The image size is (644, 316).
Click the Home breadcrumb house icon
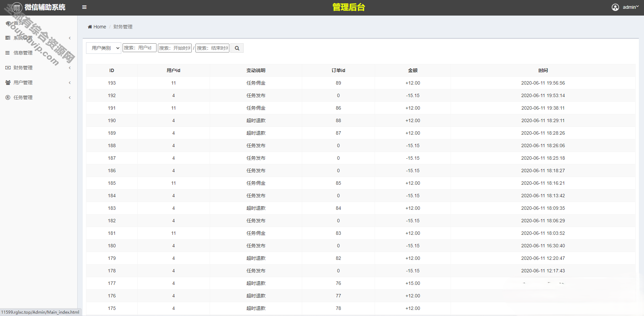coord(90,27)
